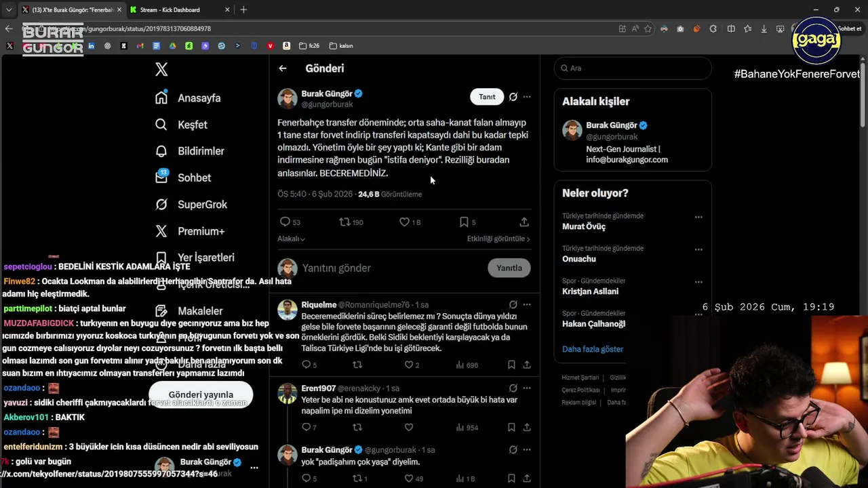The image size is (868, 488).
Task: Open Keşfet from the sidebar
Action: [181, 125]
